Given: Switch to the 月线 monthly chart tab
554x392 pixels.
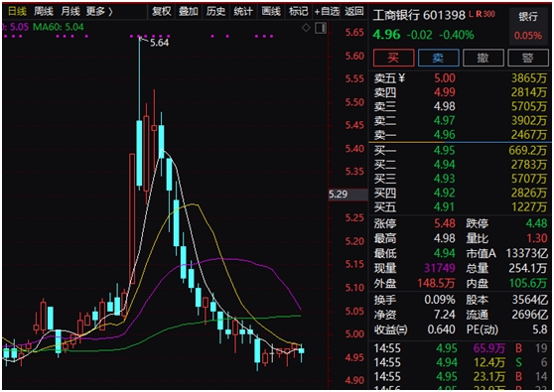Looking at the screenshot, I should 69,11.
